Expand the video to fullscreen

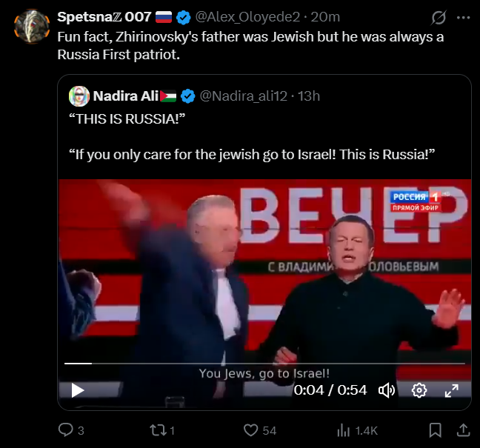(451, 390)
